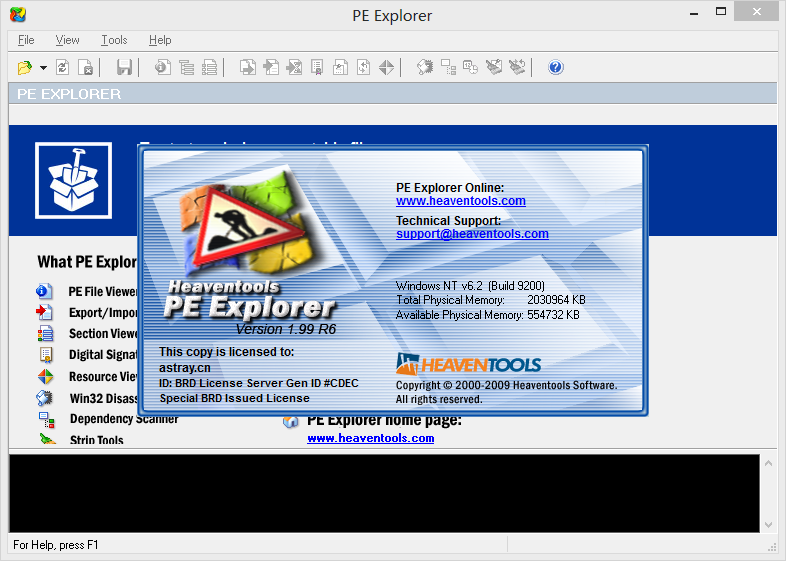Open the Import viewer toolbar icon

point(271,67)
